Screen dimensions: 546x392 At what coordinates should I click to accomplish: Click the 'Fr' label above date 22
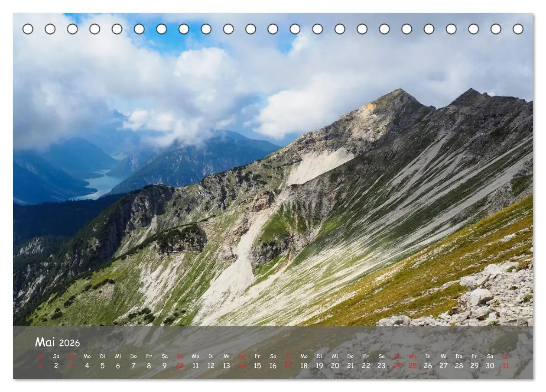[x=366, y=356]
